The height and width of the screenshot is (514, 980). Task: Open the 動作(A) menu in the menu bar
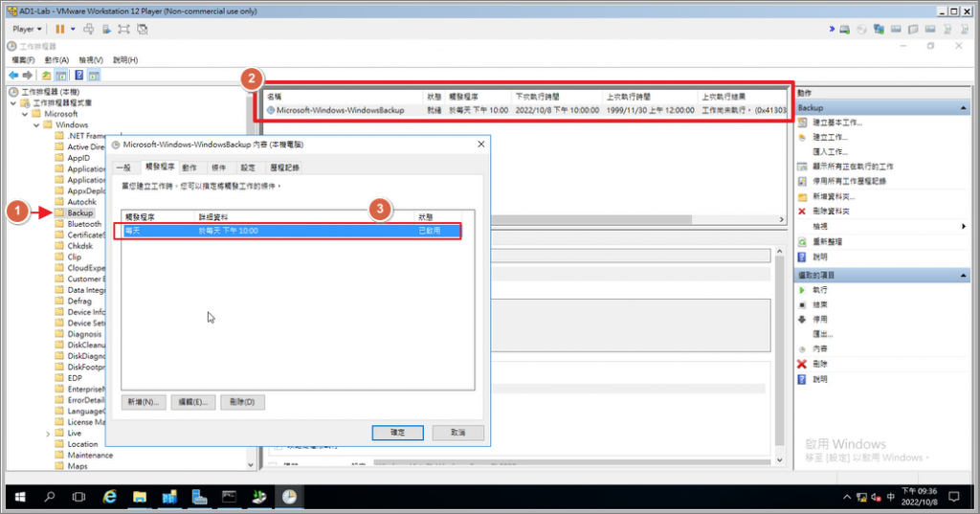click(56, 60)
